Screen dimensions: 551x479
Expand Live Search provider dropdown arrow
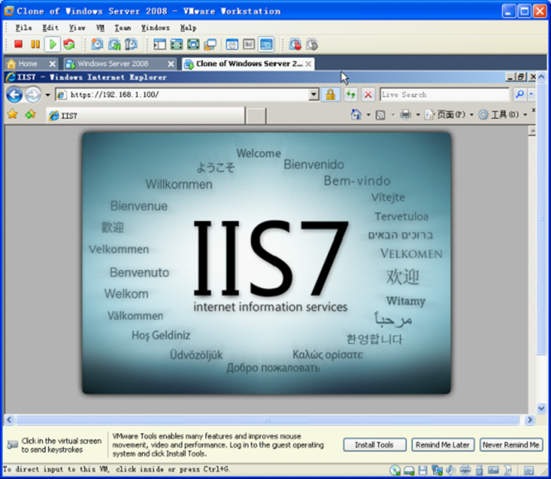pos(531,94)
